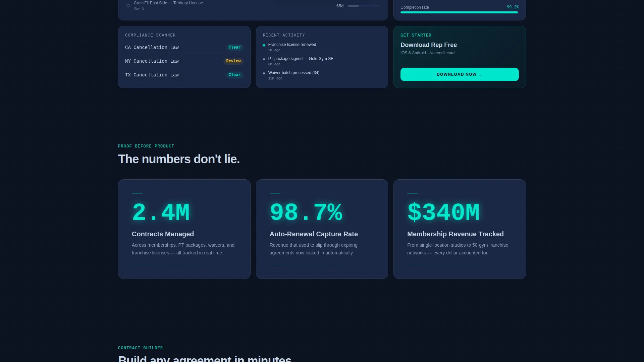Click the dot beside Waiver batch processed

click(x=264, y=73)
